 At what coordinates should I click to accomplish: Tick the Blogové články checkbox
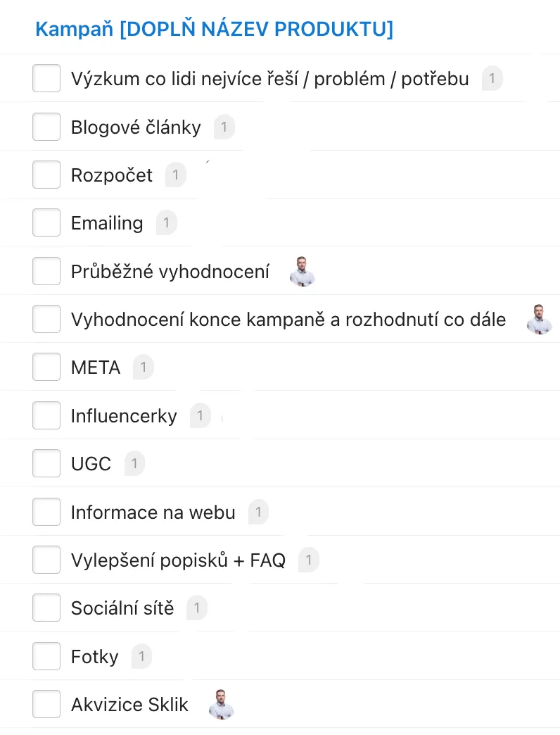(x=46, y=127)
